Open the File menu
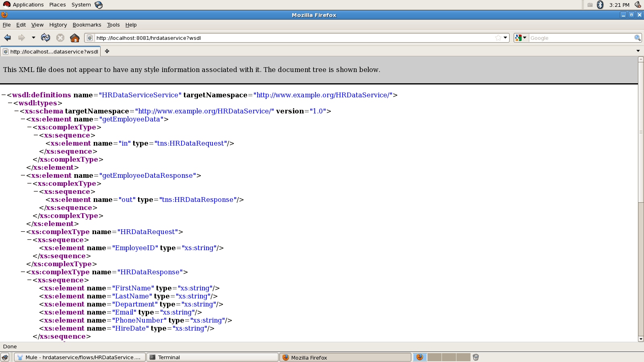 (x=7, y=25)
